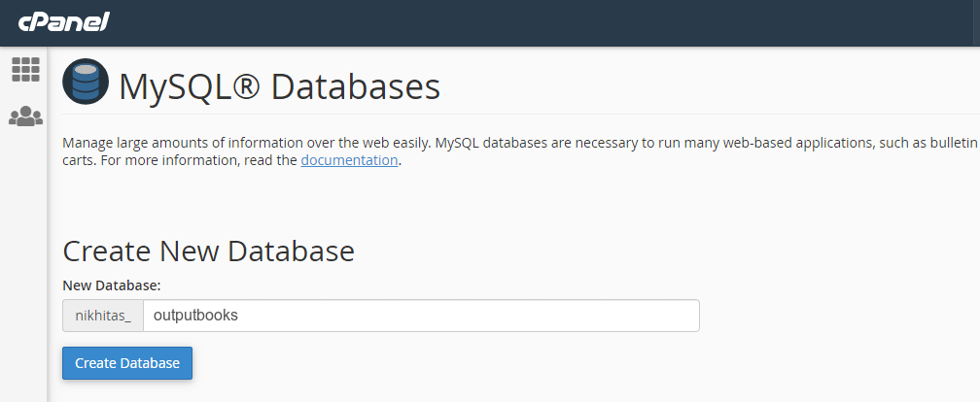
Task: Open the Home grid icon in sidebar
Action: [x=25, y=69]
